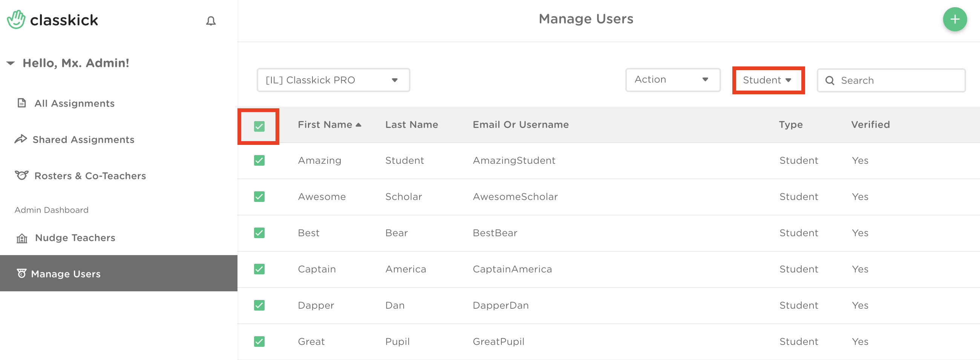
Task: Click the notification bell icon
Action: tap(211, 21)
